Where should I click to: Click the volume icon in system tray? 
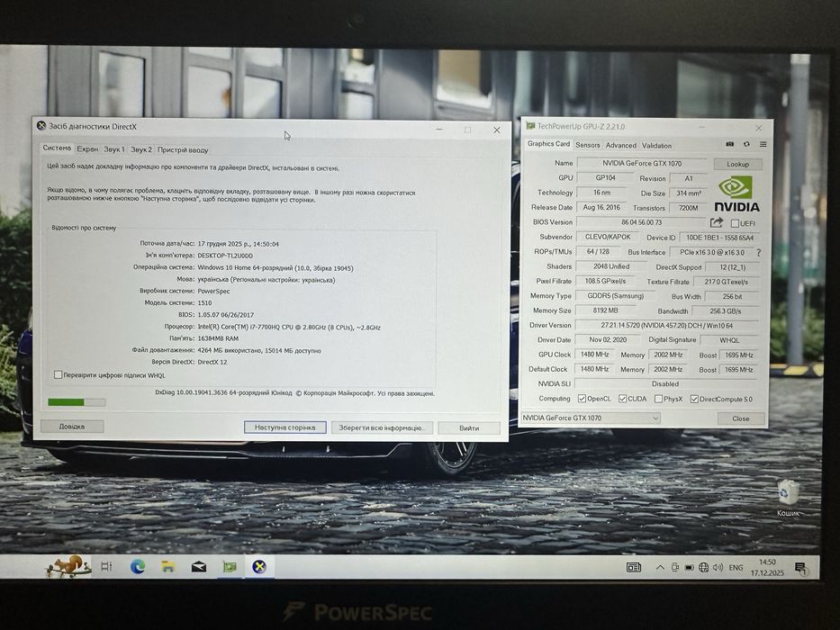coord(718,567)
